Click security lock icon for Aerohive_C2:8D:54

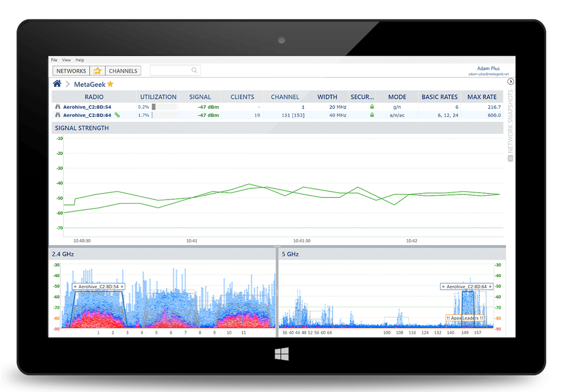[x=372, y=107]
